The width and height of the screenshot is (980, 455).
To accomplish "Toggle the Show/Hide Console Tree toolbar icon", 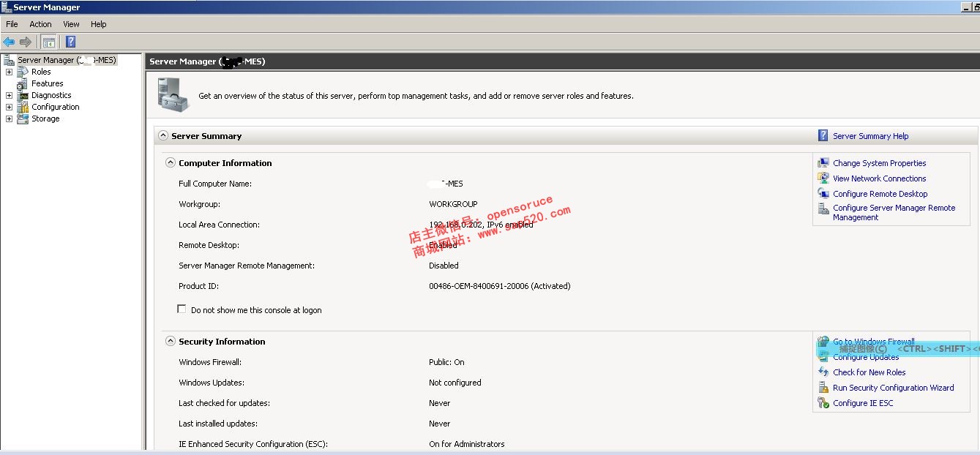I will [48, 42].
